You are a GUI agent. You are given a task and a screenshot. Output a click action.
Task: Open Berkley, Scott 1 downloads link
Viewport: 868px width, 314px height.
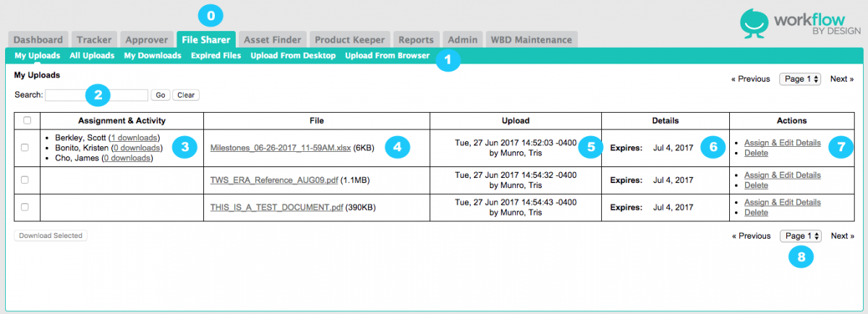coord(134,137)
